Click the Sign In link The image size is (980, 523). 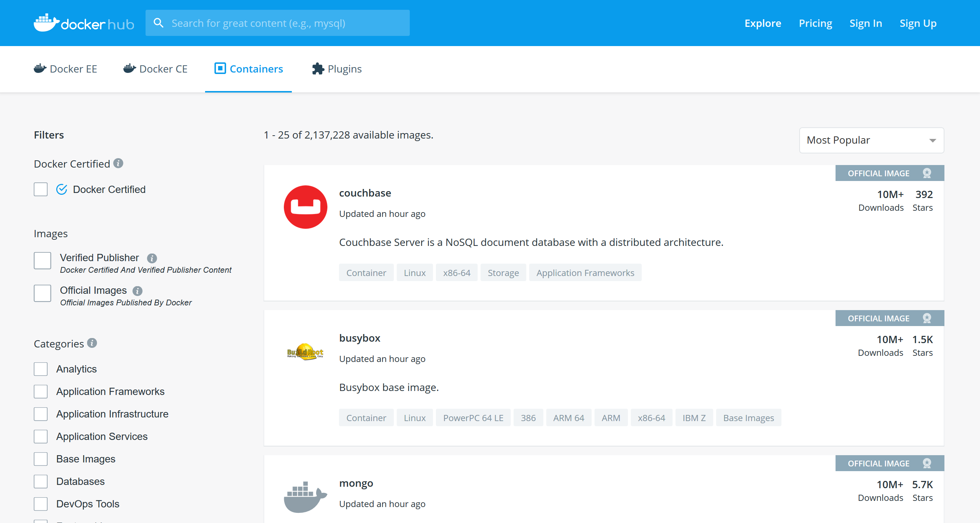866,23
